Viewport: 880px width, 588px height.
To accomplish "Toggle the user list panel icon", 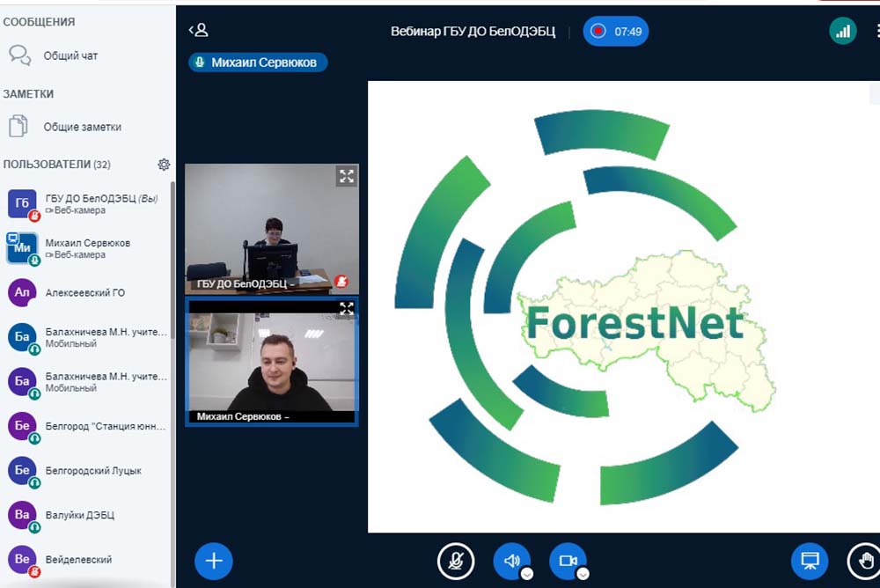I will [199, 31].
